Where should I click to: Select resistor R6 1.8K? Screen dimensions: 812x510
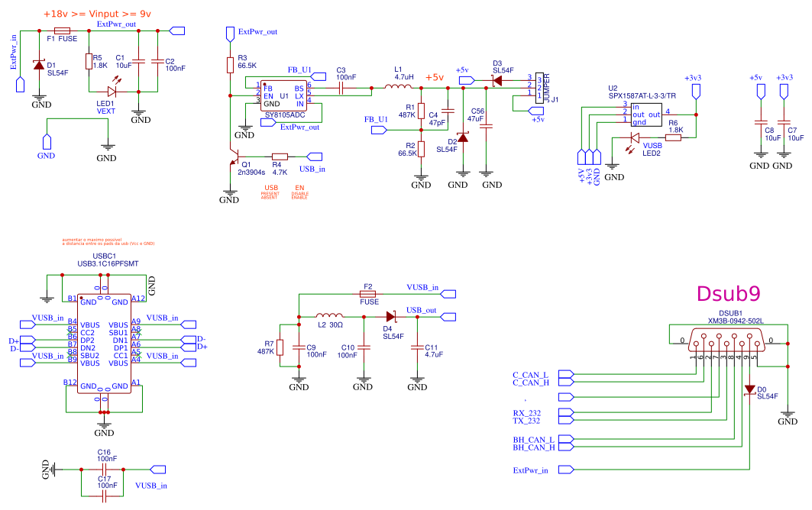point(673,137)
